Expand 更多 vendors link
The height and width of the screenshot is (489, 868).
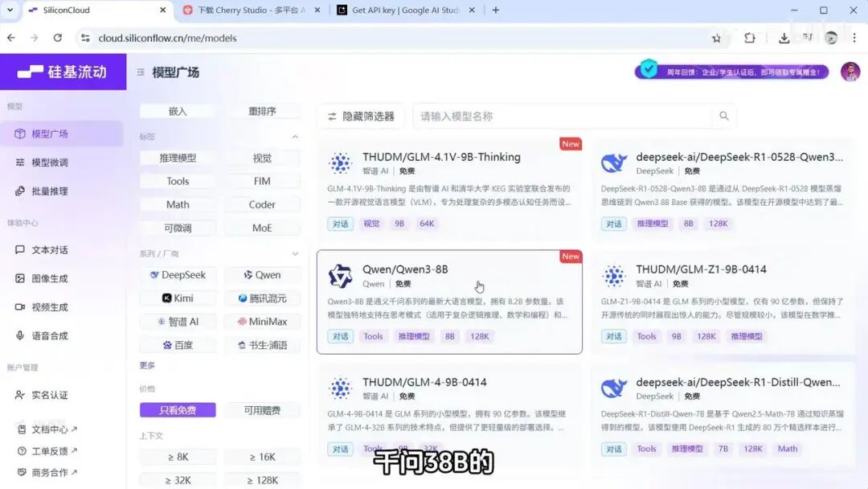[x=147, y=365]
